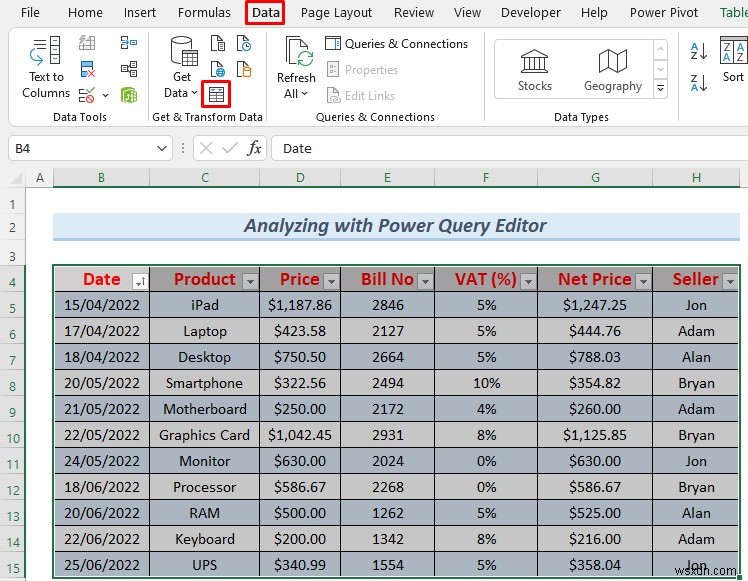Switch to Insert tab
The image size is (748, 581).
pos(139,12)
